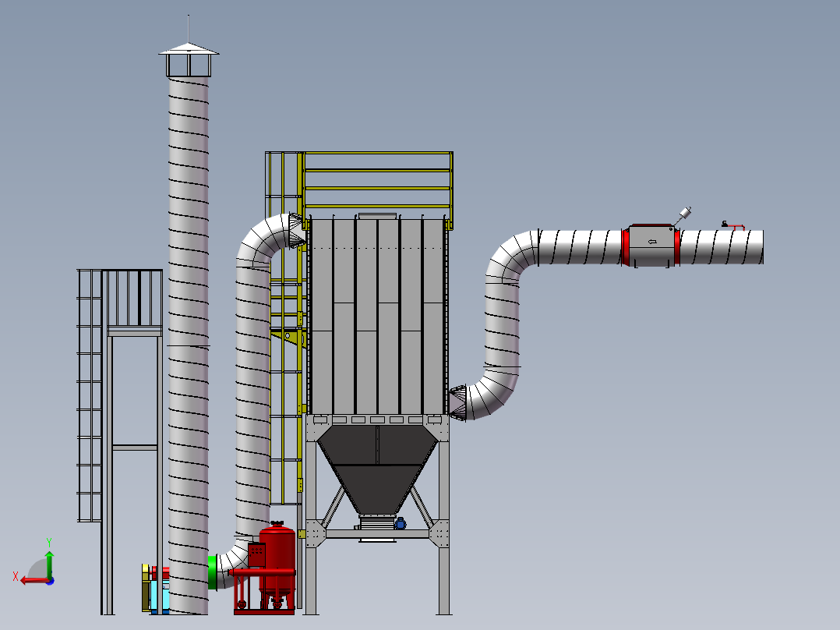The image size is (840, 630).
Task: Select the cyan fan unit at chimney base
Action: [x=161, y=594]
